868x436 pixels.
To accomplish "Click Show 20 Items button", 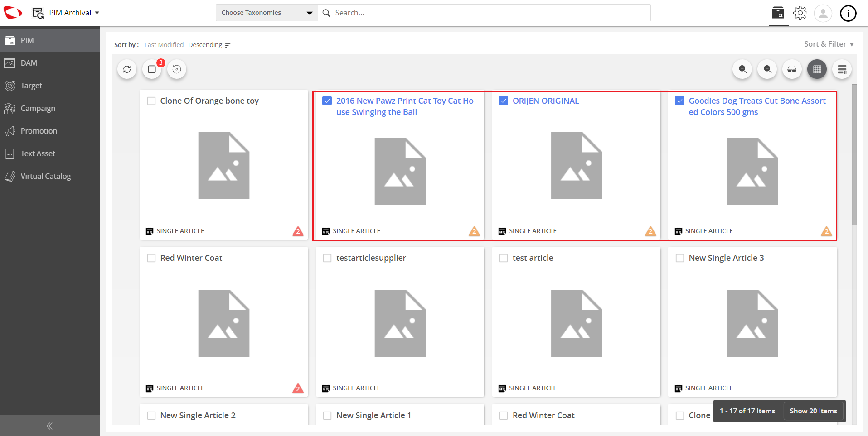I will (814, 411).
